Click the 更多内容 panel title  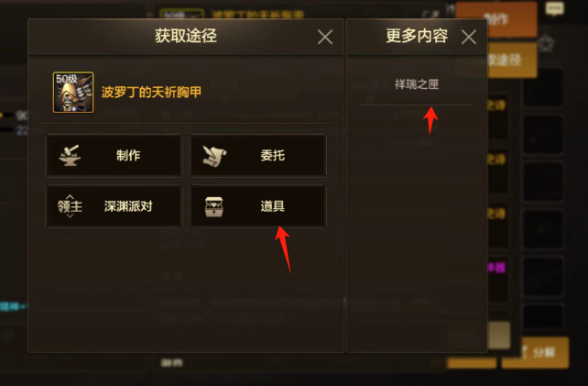click(417, 36)
